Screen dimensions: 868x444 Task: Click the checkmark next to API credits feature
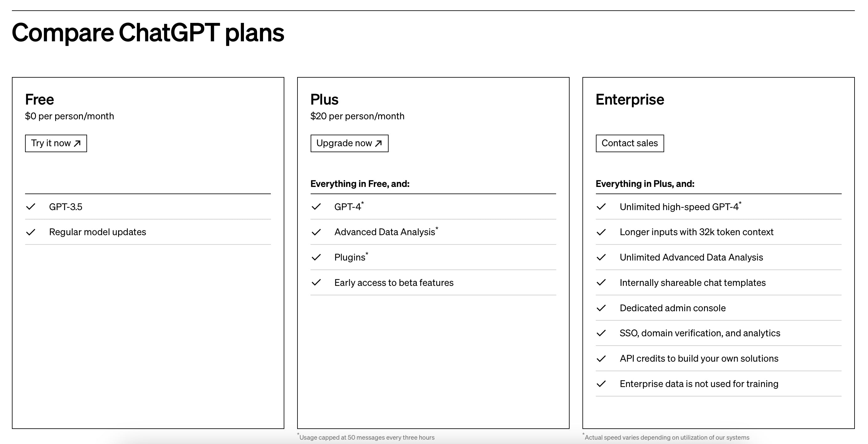click(601, 359)
